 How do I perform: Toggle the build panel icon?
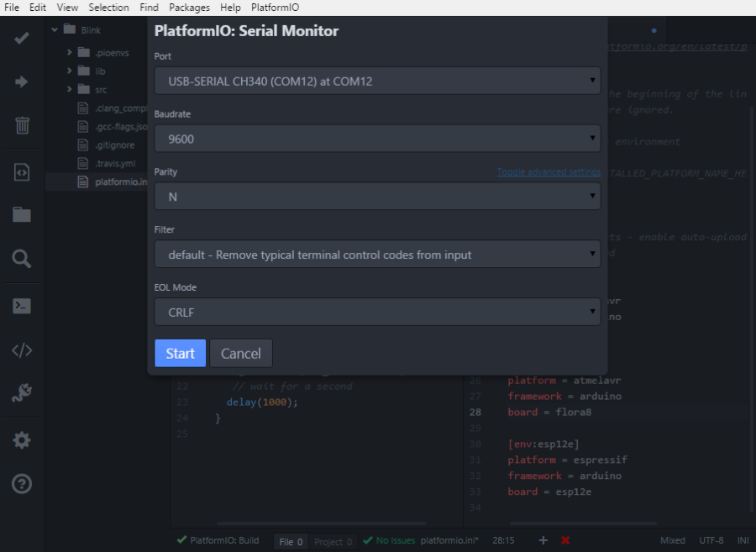[x=21, y=171]
